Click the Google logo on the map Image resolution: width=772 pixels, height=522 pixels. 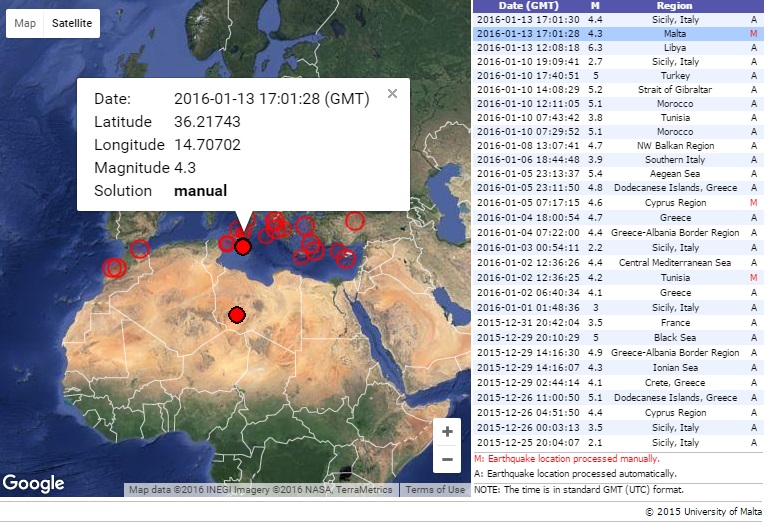34,484
